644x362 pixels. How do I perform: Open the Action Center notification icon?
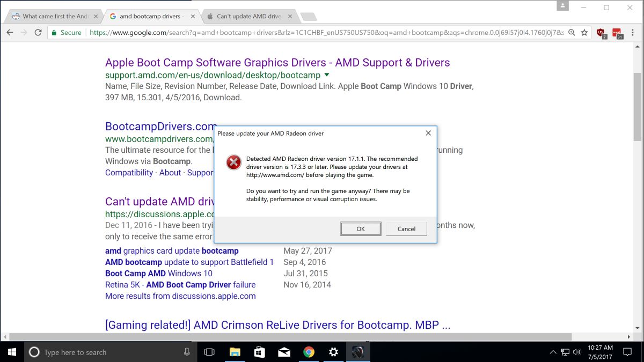627,352
